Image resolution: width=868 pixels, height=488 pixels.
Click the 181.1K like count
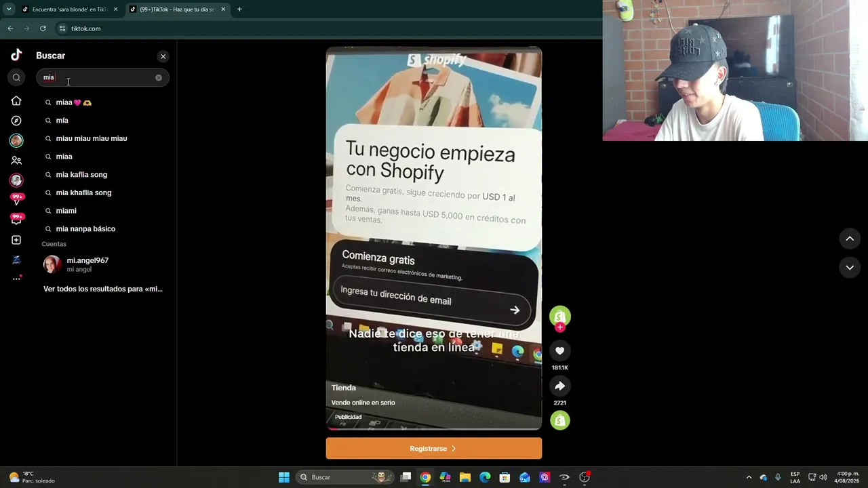point(559,367)
